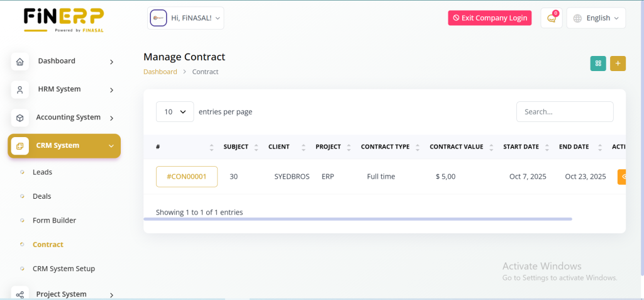Click Exit Company Login button
Image resolution: width=644 pixels, height=300 pixels.
pyautogui.click(x=489, y=18)
